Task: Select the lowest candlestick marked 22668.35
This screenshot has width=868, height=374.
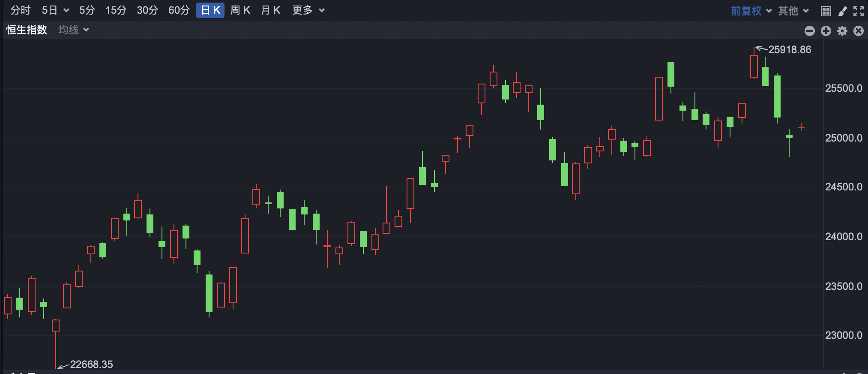Action: (56, 344)
